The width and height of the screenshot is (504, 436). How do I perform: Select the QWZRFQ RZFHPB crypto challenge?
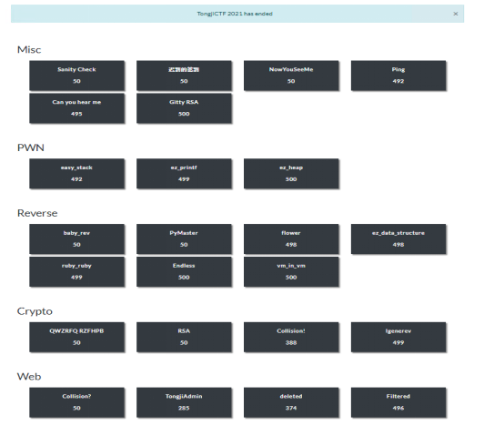pyautogui.click(x=76, y=338)
